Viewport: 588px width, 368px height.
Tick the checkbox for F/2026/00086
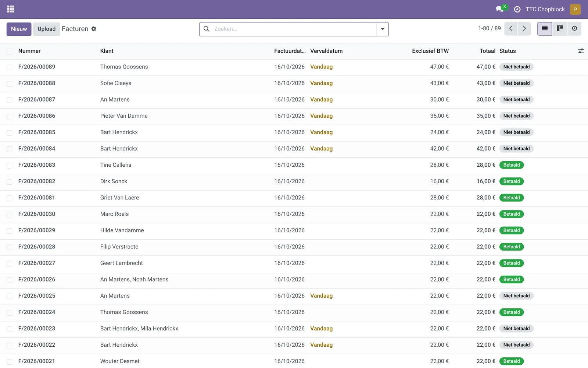(10, 116)
